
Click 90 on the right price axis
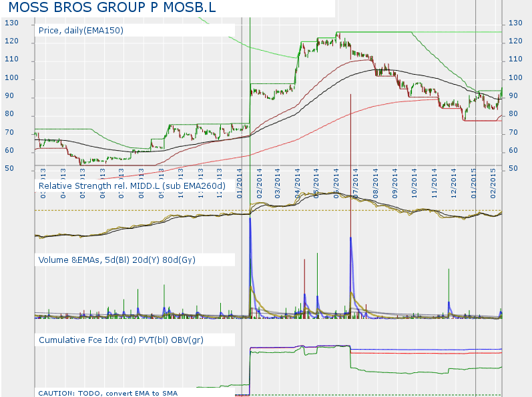(513, 96)
